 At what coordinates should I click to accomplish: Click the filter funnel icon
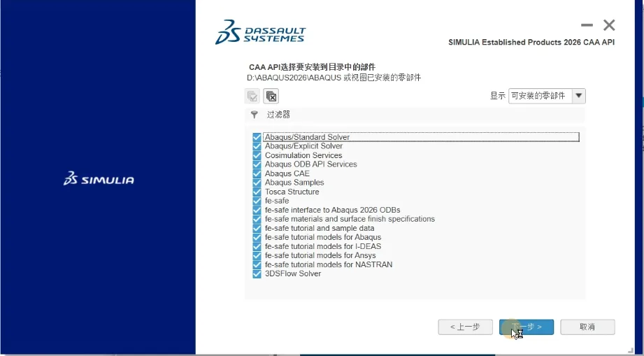[x=255, y=115]
